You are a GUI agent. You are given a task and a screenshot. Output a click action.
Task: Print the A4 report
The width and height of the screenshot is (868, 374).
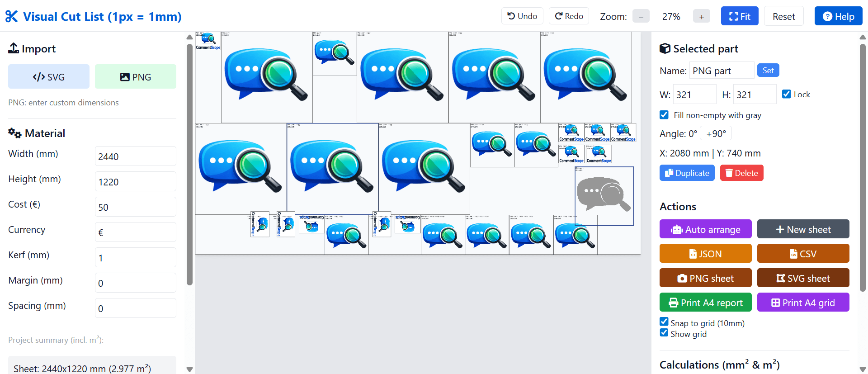point(706,303)
